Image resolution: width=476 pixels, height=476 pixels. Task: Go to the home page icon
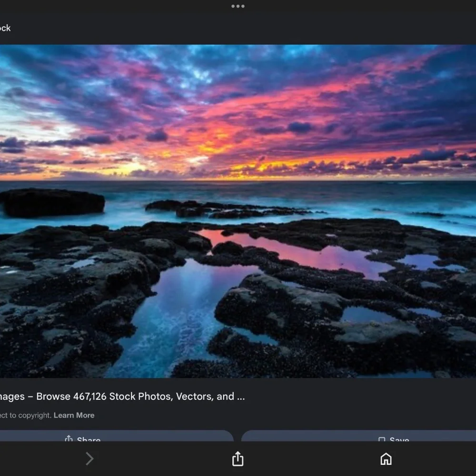point(386,459)
